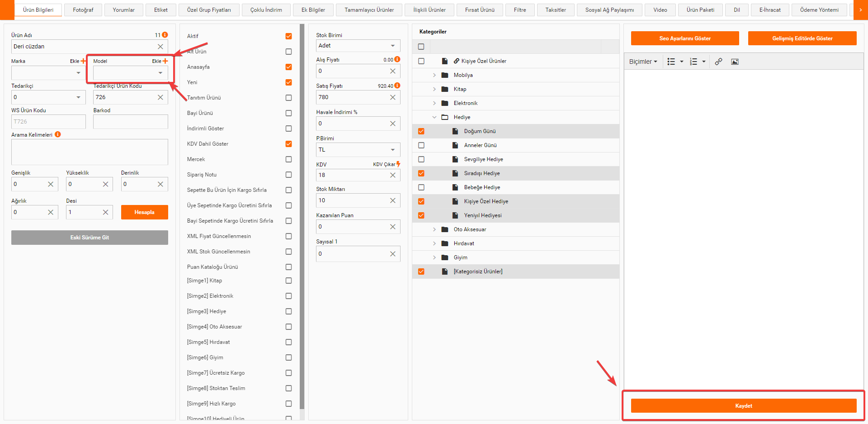Uncheck the Kategorisiz Ürünler category
The width and height of the screenshot is (868, 424).
pyautogui.click(x=421, y=272)
